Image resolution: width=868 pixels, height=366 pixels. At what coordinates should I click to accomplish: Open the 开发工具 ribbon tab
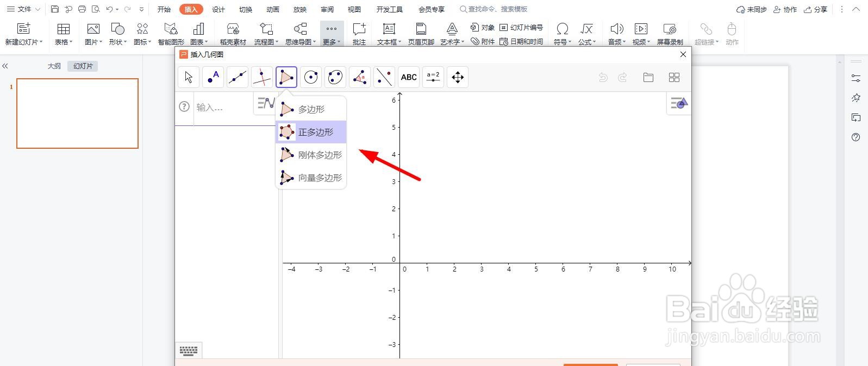[x=390, y=9]
